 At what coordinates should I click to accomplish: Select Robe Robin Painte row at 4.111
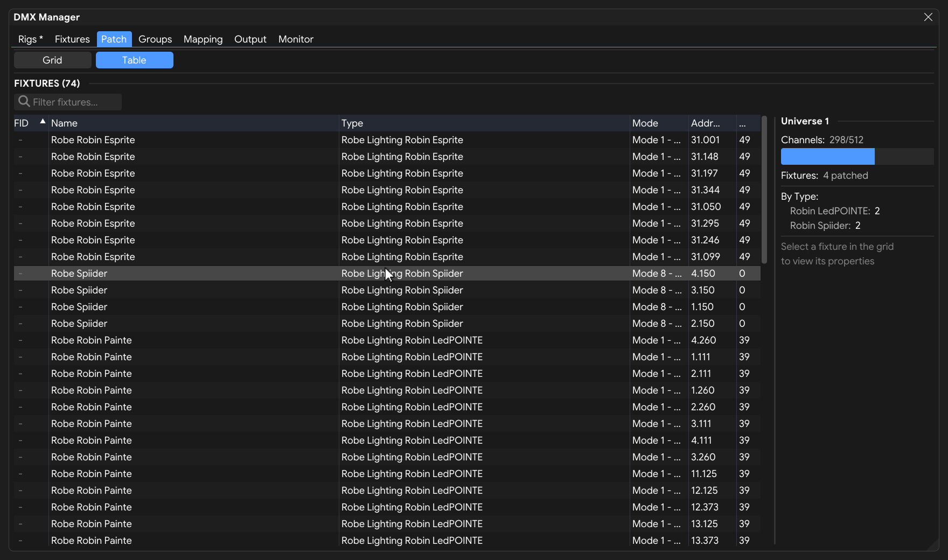coord(387,440)
